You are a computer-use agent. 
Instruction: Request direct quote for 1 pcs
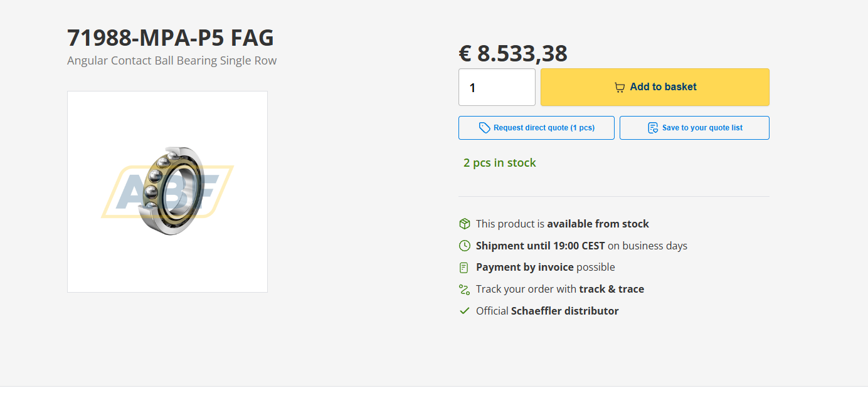pyautogui.click(x=536, y=128)
